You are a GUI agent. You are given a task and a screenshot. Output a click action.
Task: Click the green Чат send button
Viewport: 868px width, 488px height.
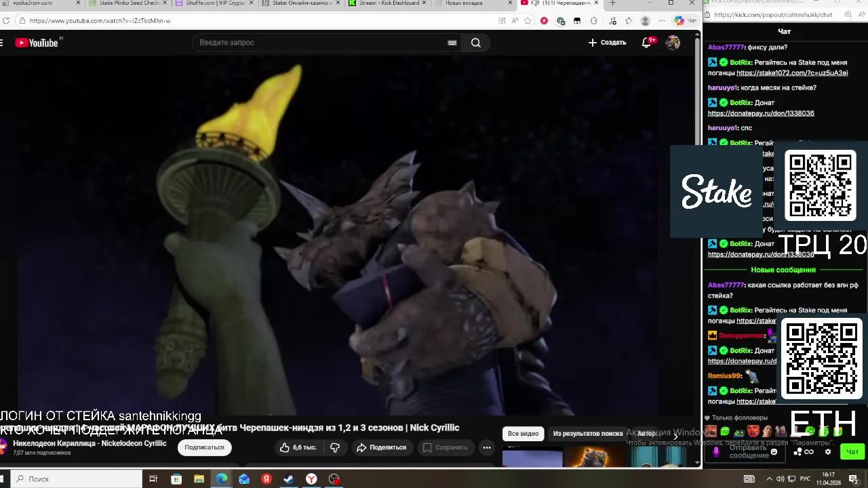852,451
